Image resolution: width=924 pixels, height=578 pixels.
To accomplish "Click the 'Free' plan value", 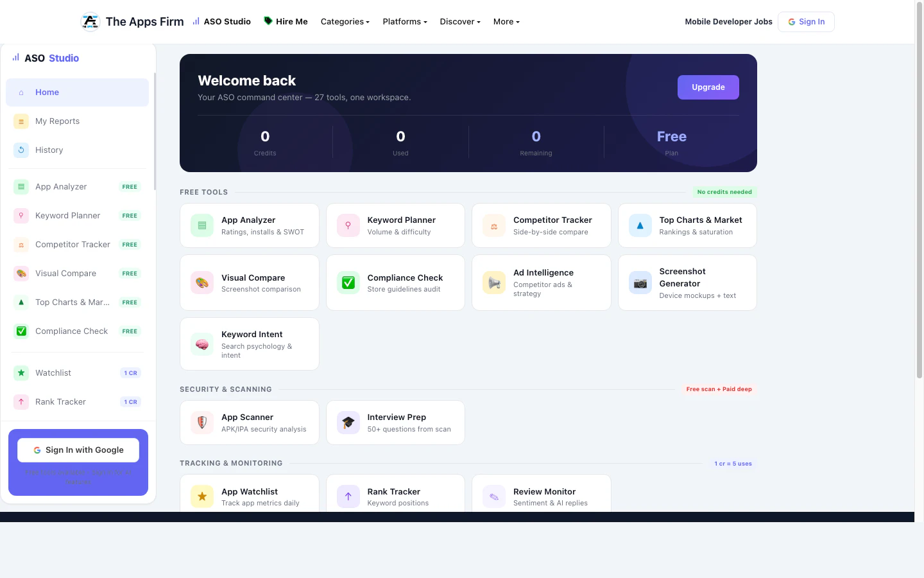I will pos(672,137).
